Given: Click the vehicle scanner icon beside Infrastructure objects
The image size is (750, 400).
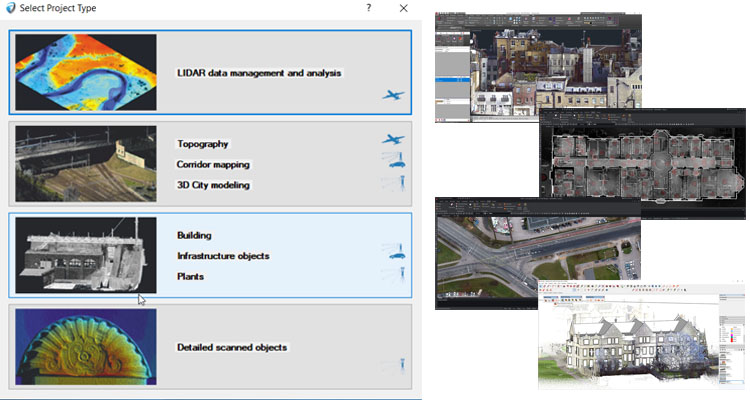Looking at the screenshot, I should pos(396,254).
